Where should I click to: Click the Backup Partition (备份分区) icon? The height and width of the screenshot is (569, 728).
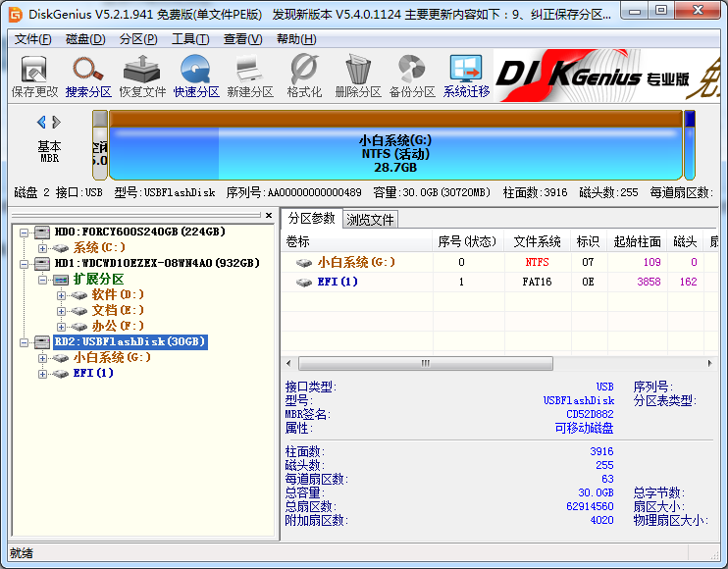[x=411, y=77]
